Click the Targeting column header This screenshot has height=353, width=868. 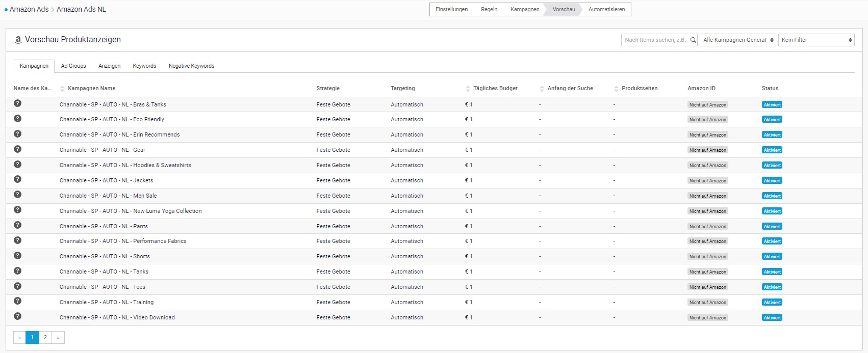(x=403, y=88)
